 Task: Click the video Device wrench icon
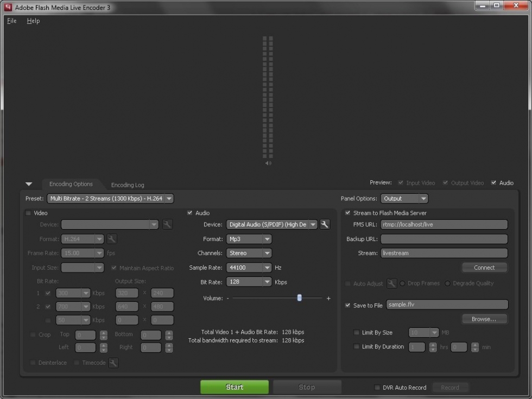click(x=168, y=224)
